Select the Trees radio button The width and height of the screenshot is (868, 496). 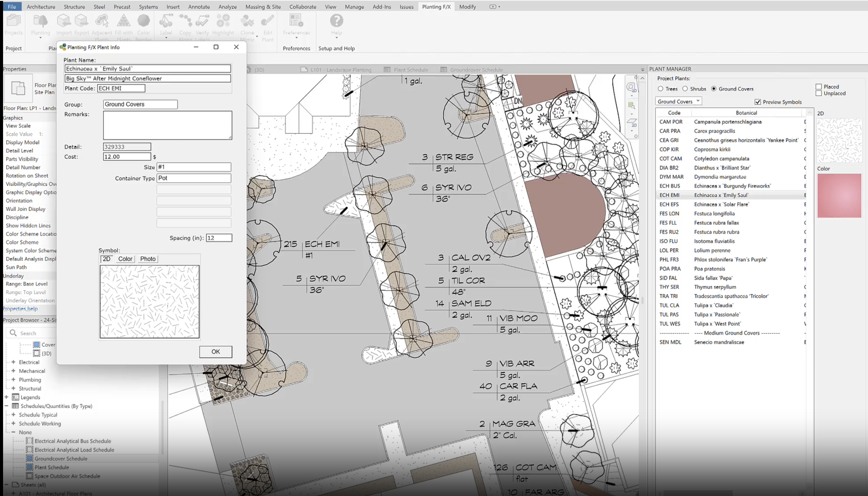point(661,88)
